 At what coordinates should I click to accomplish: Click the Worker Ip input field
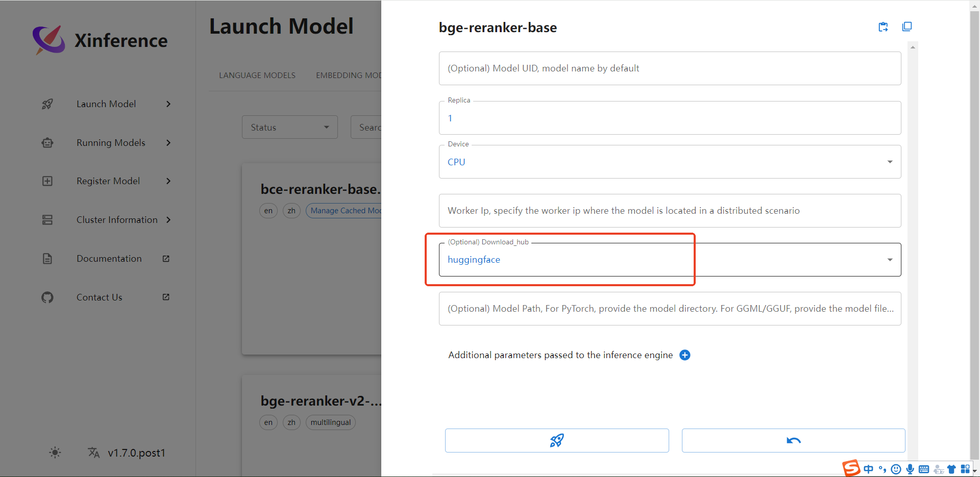click(670, 211)
